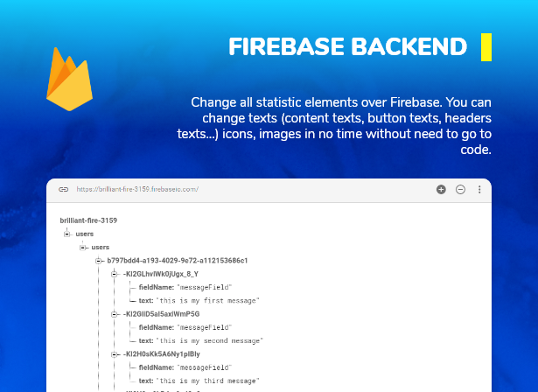Screen dimensions: 538x392
Task: Click fieldName value under -KI2GlID5aI5axlWmP5G
Action: [x=205, y=328]
